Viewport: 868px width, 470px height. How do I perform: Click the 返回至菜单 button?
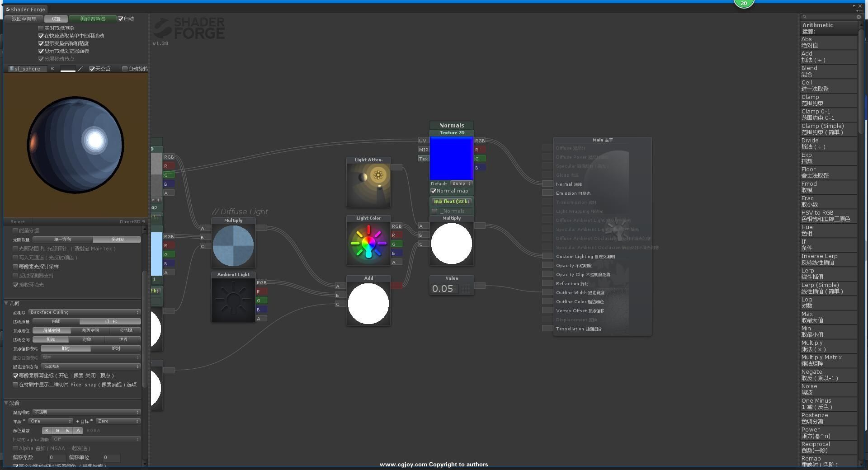click(24, 19)
